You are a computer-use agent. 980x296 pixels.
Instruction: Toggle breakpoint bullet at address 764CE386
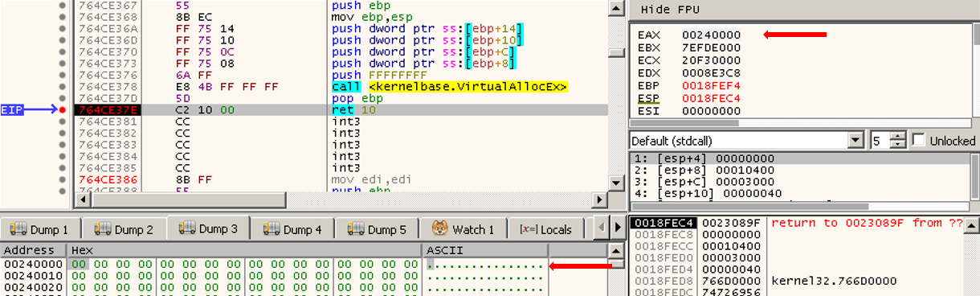coord(62,179)
